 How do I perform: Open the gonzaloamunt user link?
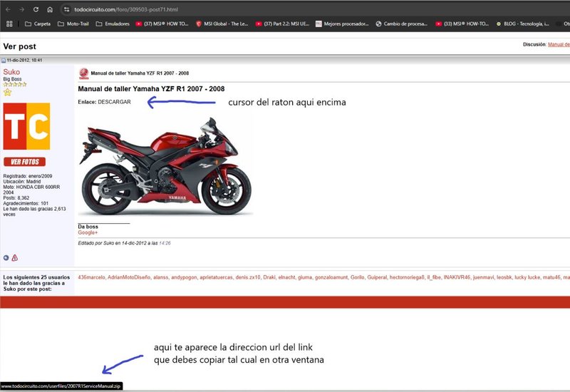tap(331, 277)
